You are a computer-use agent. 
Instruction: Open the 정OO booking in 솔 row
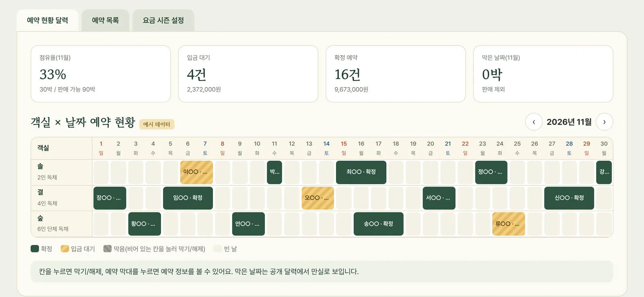point(491,172)
